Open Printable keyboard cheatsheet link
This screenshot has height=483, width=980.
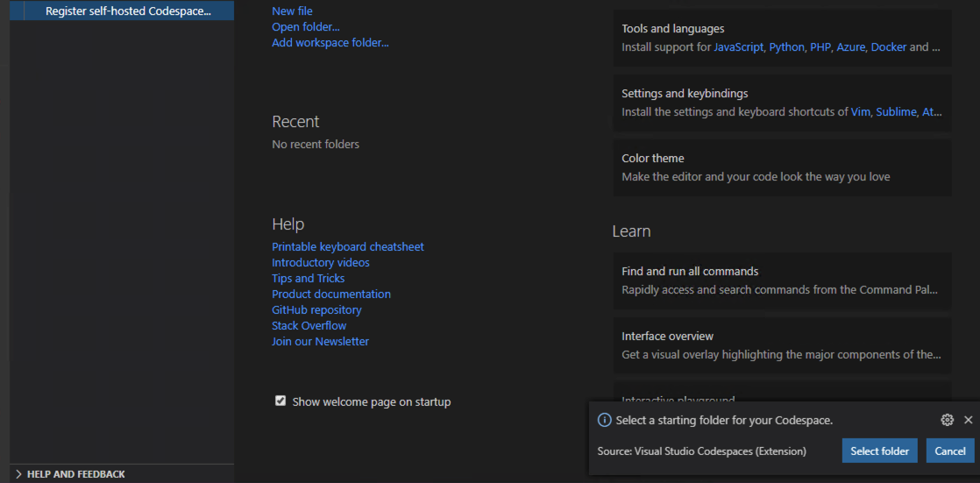tap(347, 247)
